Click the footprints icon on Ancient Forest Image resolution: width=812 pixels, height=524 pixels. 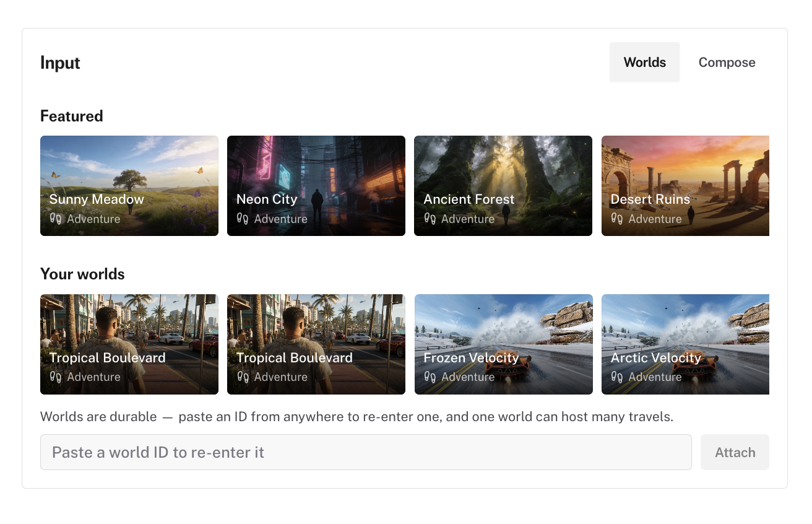(x=430, y=219)
